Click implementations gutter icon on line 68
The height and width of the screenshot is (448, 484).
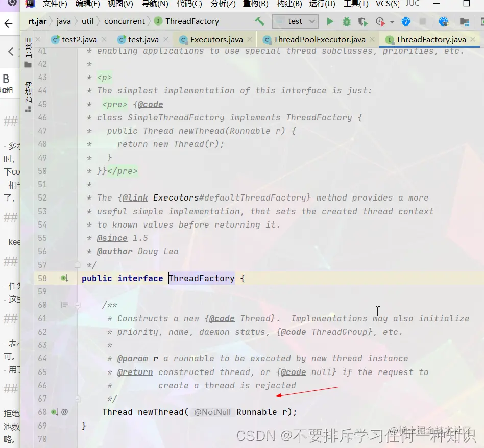click(x=55, y=412)
